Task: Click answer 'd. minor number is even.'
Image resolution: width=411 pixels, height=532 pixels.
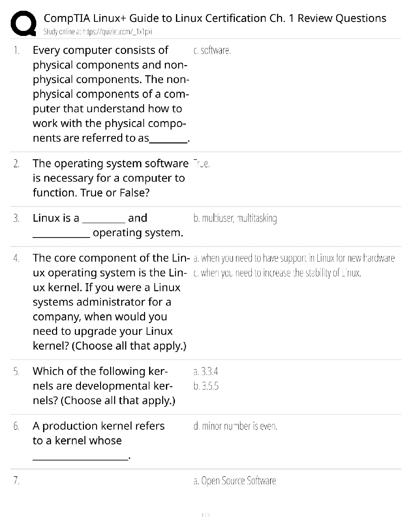Action: (235, 427)
